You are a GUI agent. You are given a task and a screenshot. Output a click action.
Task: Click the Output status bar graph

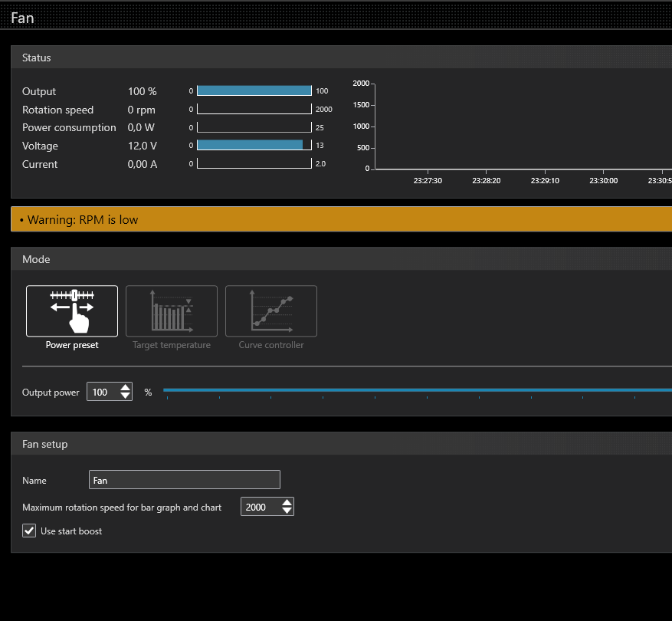coord(254,90)
